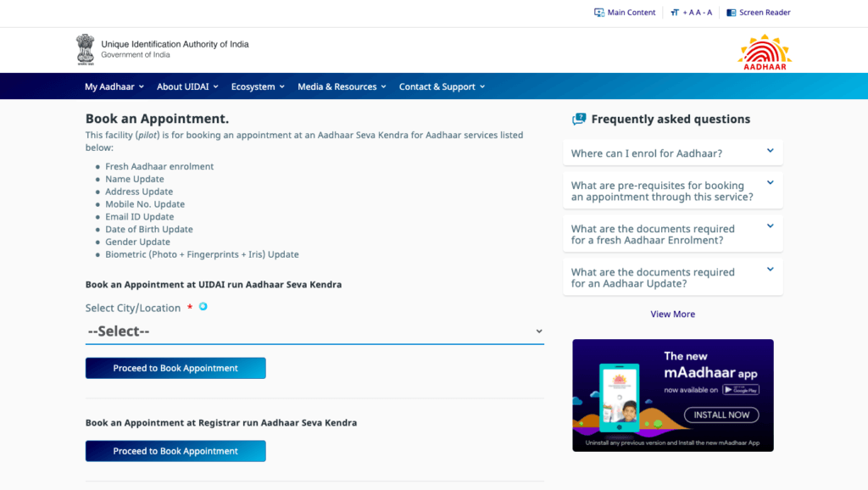Click the info icon beside Select City/Location
The width and height of the screenshot is (868, 490).
(x=203, y=306)
